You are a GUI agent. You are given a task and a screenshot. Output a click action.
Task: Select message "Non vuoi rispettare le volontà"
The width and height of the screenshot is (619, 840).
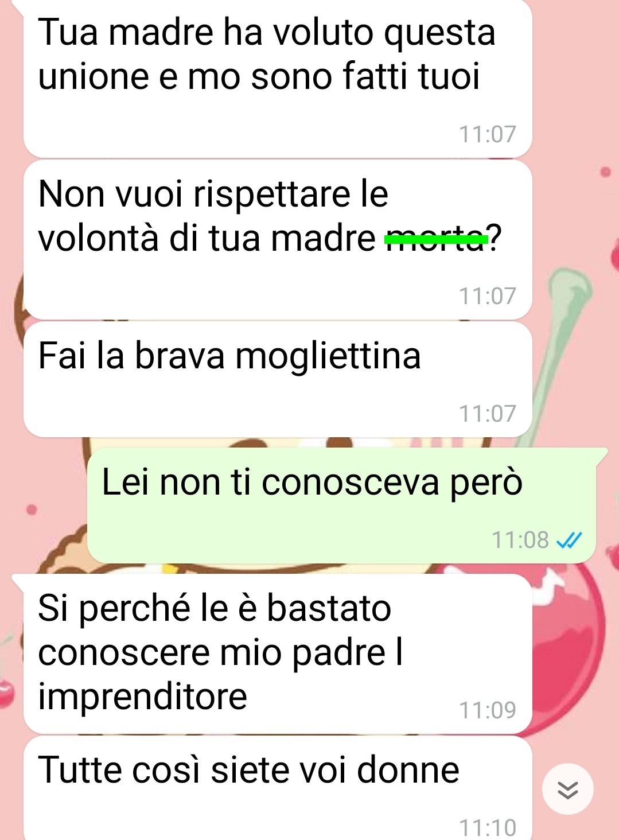[x=278, y=240]
